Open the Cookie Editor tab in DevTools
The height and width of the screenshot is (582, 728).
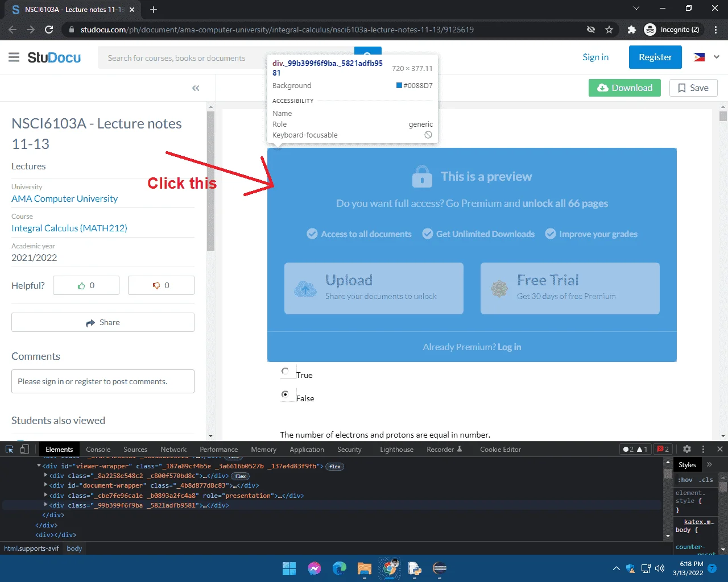pyautogui.click(x=500, y=449)
